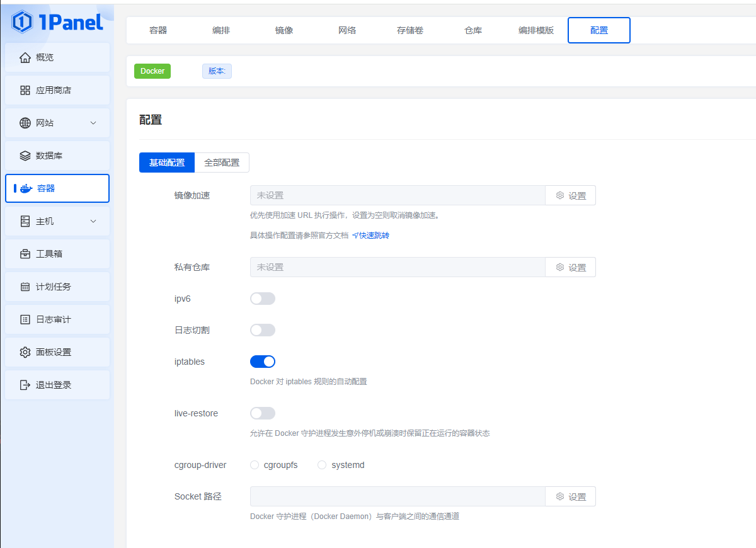This screenshot has width=756, height=548.
Task: Click the Socket 路径 input field
Action: click(x=398, y=496)
